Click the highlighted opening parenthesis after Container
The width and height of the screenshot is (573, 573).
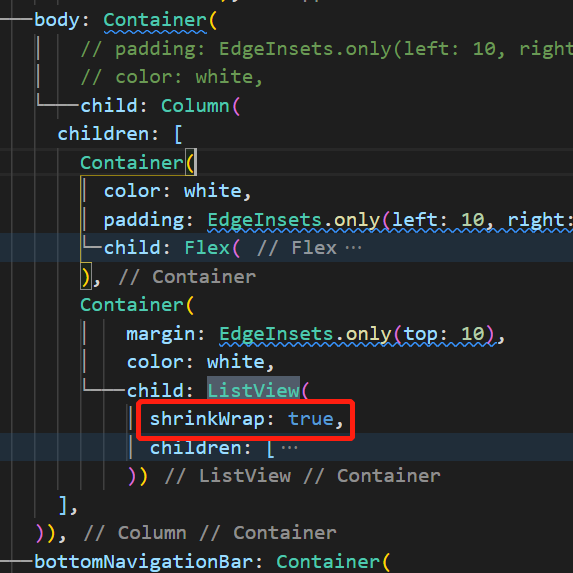[x=190, y=163]
